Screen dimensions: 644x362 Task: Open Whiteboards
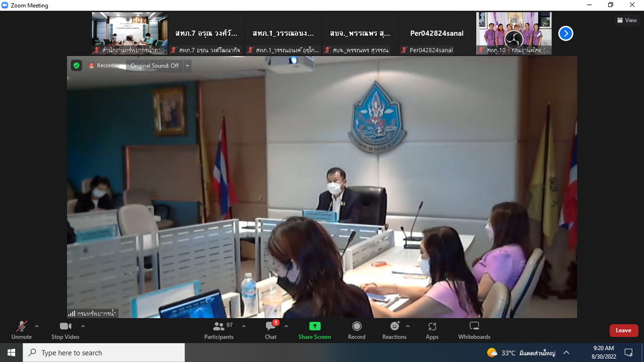tap(474, 331)
